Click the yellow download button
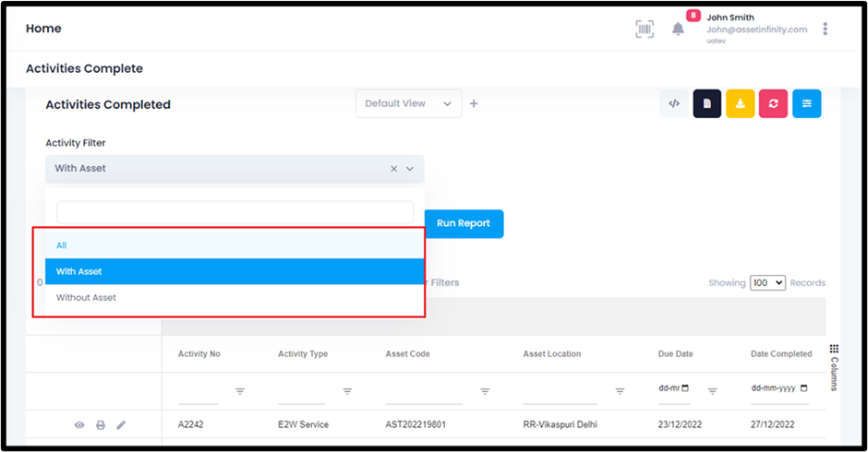The image size is (868, 452). tap(741, 103)
